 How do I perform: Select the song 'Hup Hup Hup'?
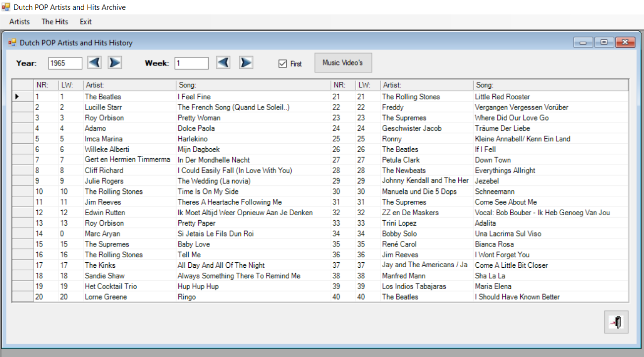(x=253, y=286)
